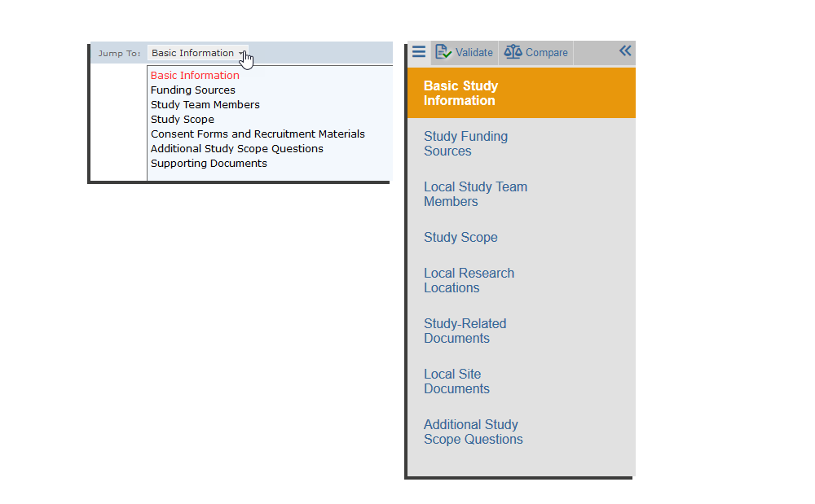The height and width of the screenshot is (504, 815).
Task: Click the Compare scales icon
Action: 513,52
